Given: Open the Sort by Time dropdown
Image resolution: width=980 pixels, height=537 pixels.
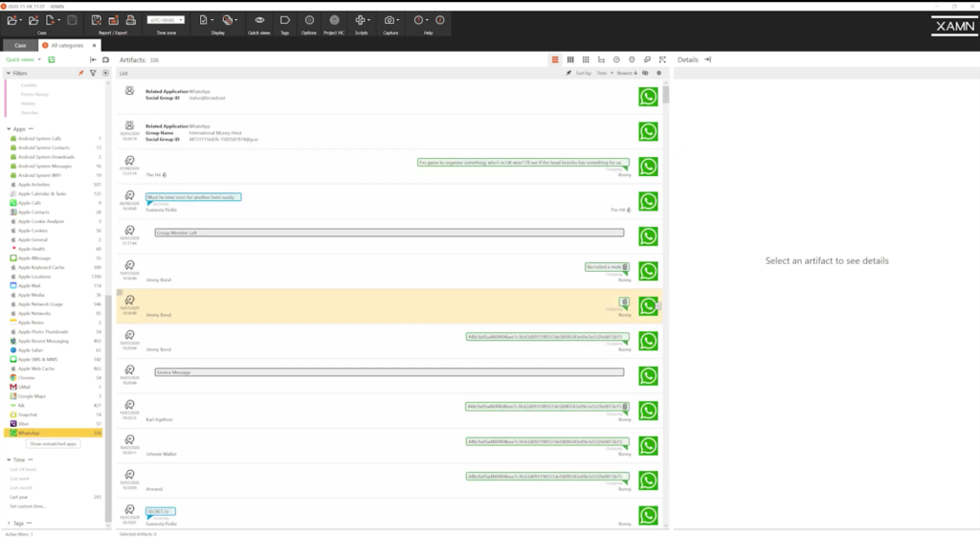Looking at the screenshot, I should coord(605,73).
